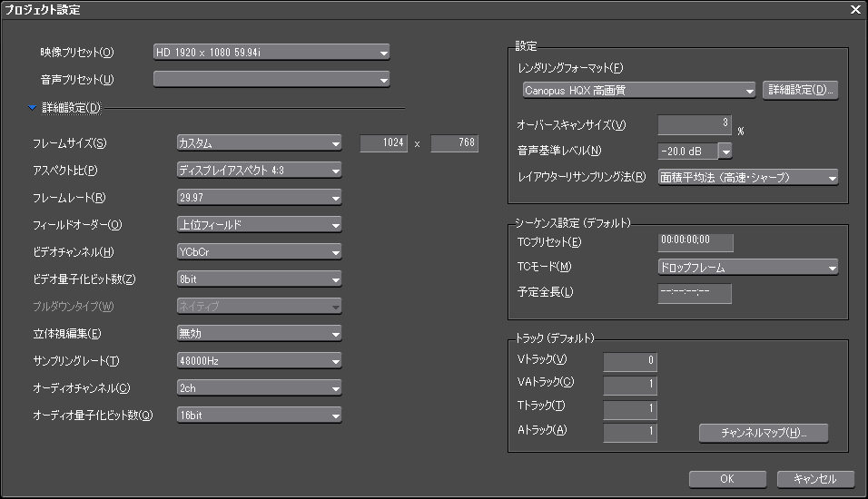
Task: Click the キャンセル button
Action: tap(814, 479)
